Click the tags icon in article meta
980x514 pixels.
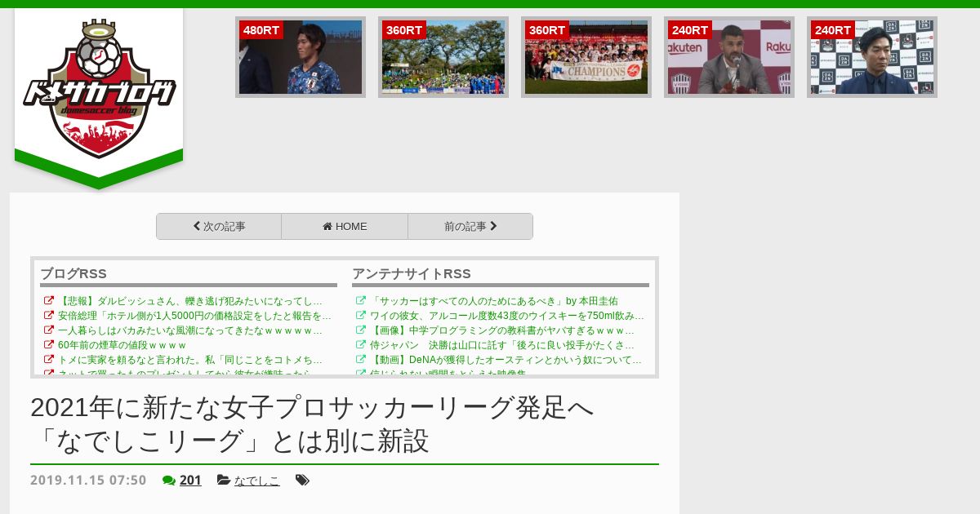coord(302,481)
